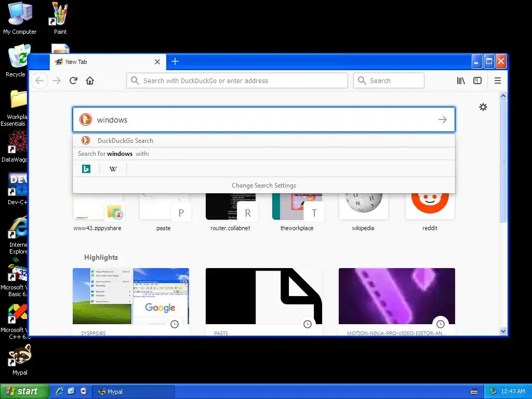532x399 pixels.
Task: Open the hamburger application menu
Action: click(497, 81)
